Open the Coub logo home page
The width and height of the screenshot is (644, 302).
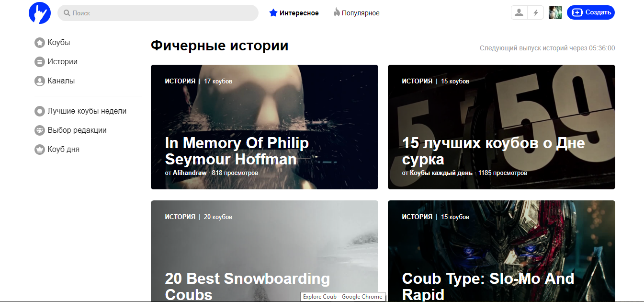click(x=40, y=13)
